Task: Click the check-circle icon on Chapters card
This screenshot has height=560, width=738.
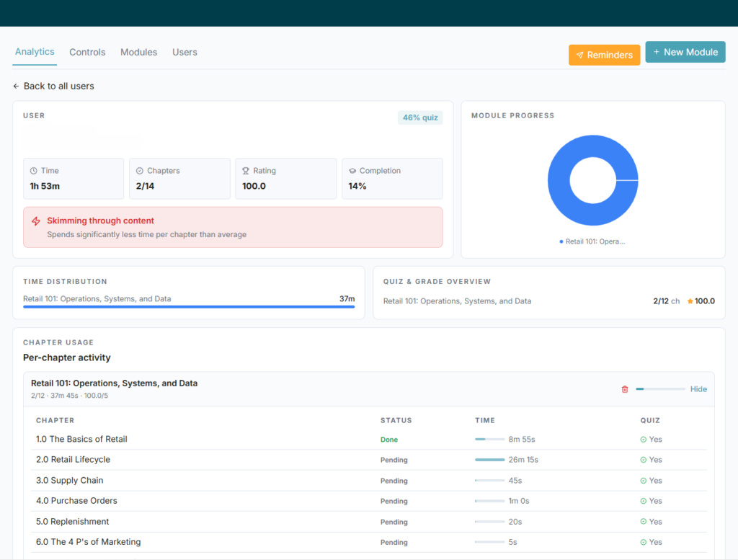Action: (140, 171)
